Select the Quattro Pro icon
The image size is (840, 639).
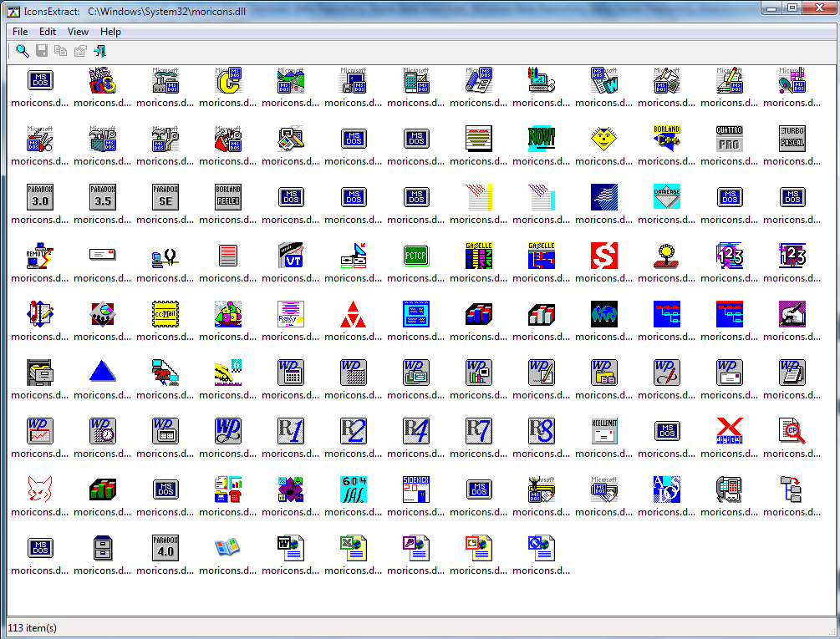click(x=729, y=139)
